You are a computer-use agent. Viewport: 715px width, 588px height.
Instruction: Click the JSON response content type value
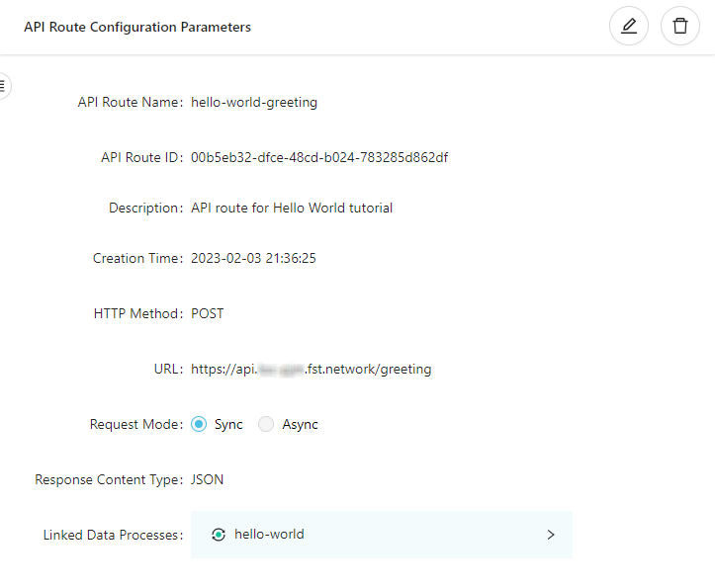208,480
